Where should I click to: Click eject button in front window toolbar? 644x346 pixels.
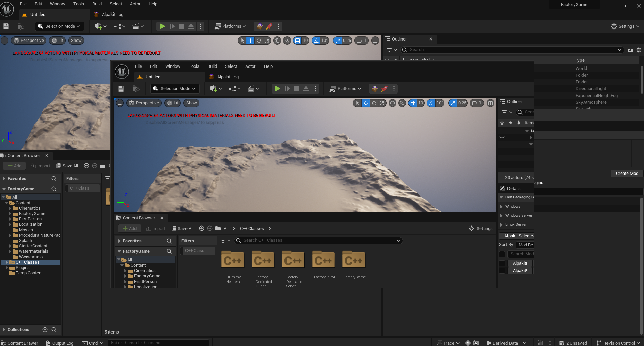coord(306,89)
